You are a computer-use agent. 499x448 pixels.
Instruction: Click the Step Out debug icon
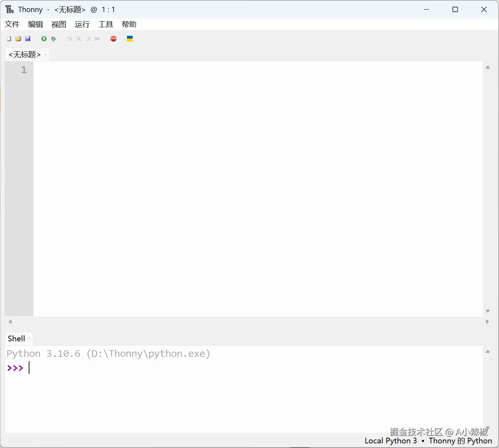[88, 39]
